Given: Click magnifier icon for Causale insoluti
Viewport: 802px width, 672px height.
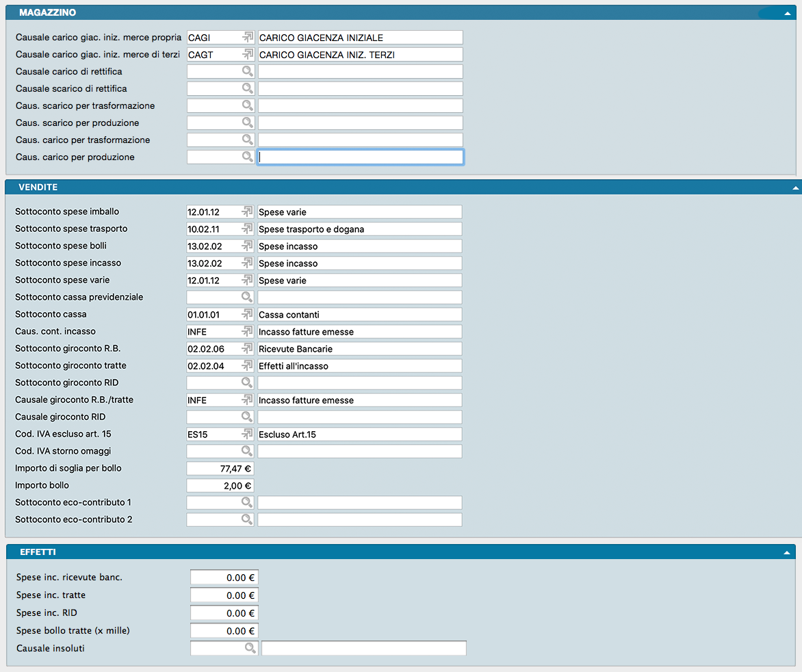Looking at the screenshot, I should click(x=250, y=647).
